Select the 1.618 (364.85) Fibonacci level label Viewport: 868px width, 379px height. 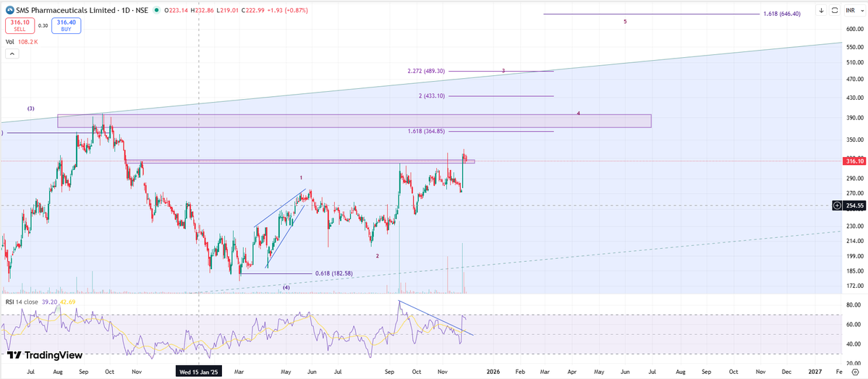pos(426,131)
